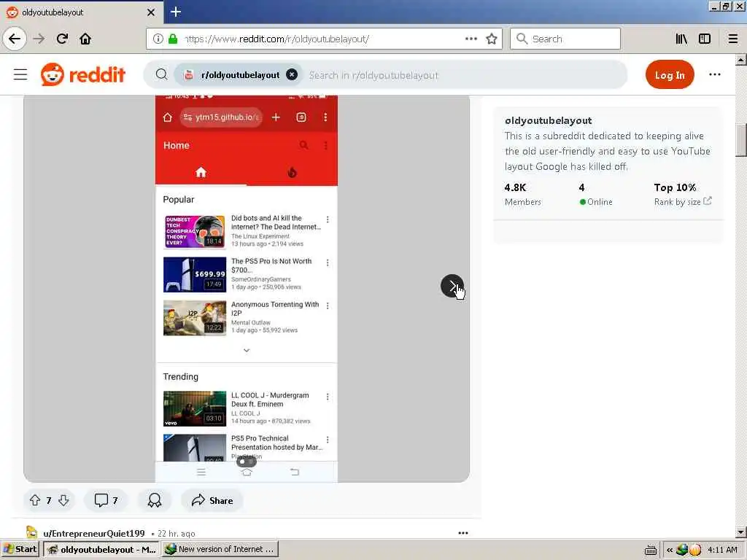
Task: Give an award with the award icon
Action: [x=155, y=500]
